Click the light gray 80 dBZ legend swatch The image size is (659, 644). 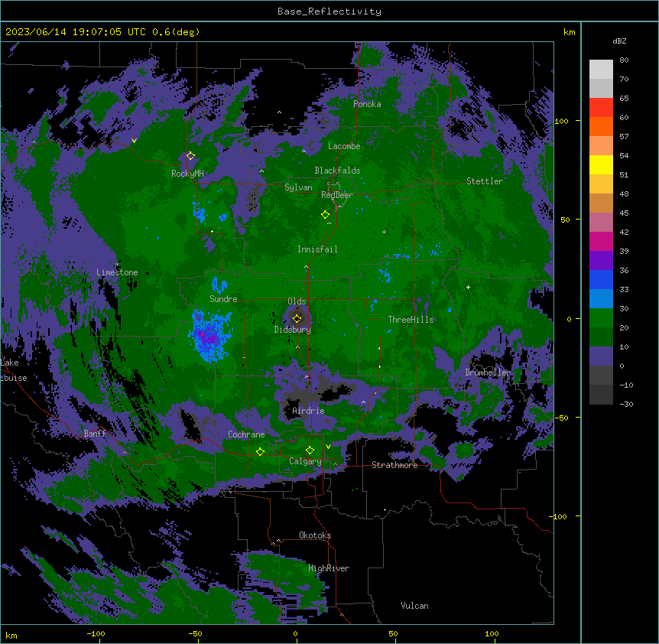tap(601, 70)
